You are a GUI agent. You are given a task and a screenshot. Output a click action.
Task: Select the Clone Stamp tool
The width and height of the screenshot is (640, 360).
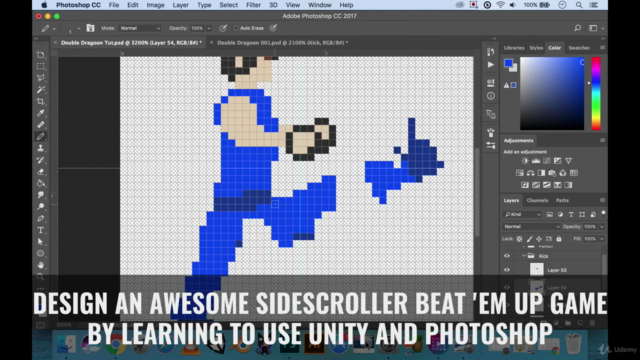40,148
